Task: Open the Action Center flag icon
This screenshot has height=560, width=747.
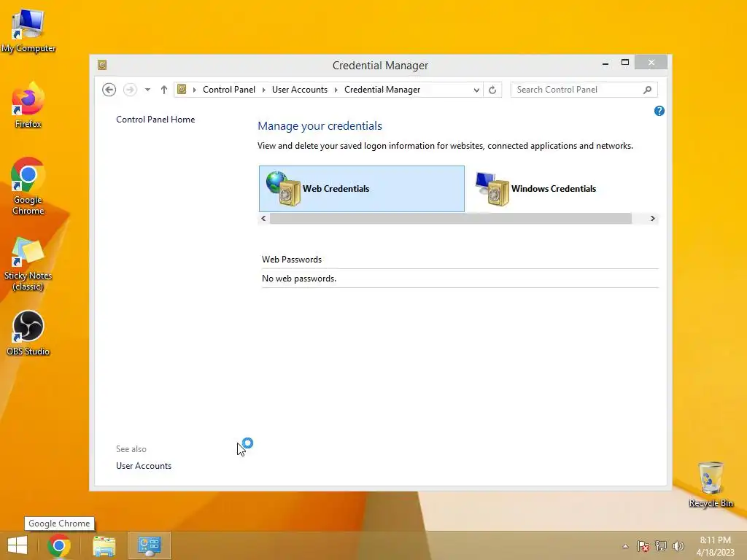Action: [x=643, y=546]
